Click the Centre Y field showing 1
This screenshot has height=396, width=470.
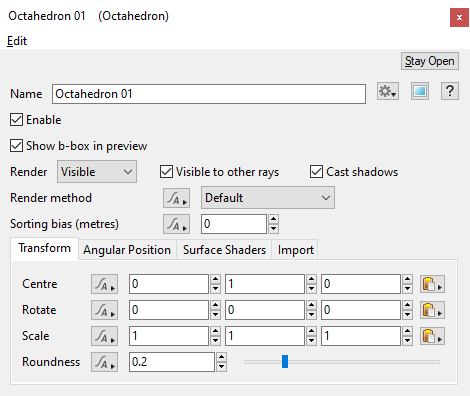pyautogui.click(x=265, y=284)
